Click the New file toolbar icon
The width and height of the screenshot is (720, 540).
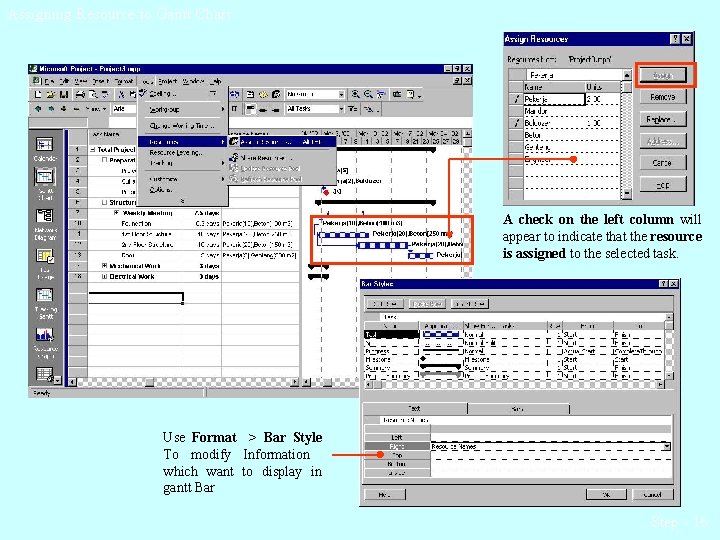pyautogui.click(x=39, y=94)
